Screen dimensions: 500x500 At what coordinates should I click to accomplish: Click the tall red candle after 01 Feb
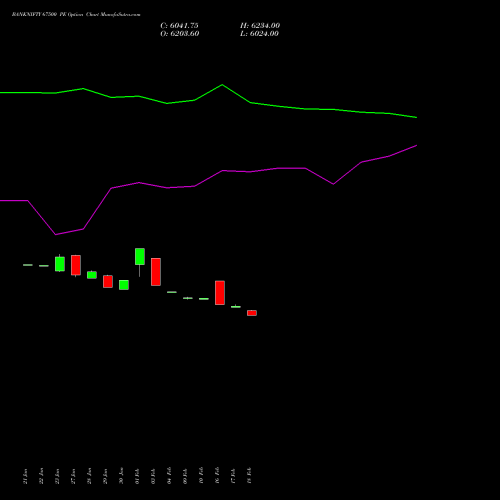pyautogui.click(x=156, y=272)
